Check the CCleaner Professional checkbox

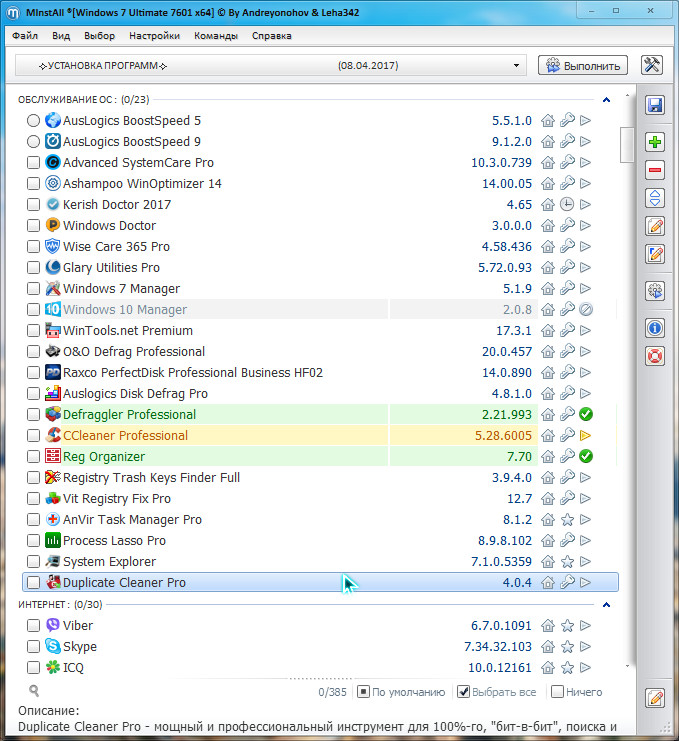[x=33, y=435]
